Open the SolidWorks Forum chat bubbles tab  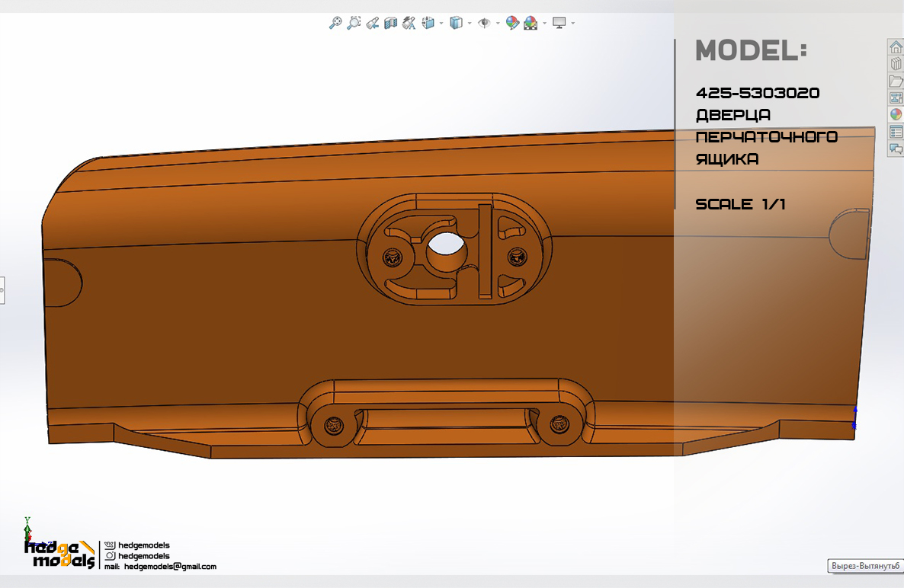coord(896,149)
